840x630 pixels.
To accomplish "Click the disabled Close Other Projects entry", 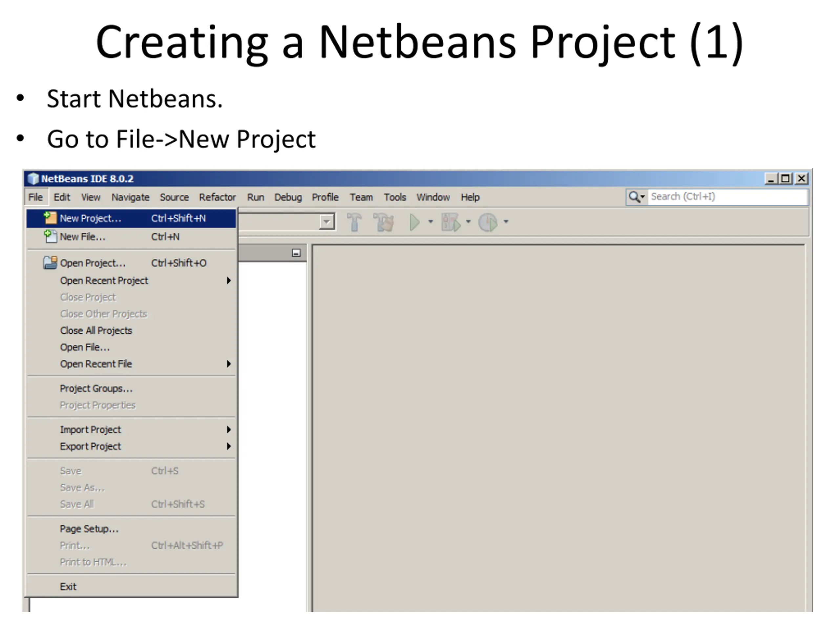I will click(131, 314).
